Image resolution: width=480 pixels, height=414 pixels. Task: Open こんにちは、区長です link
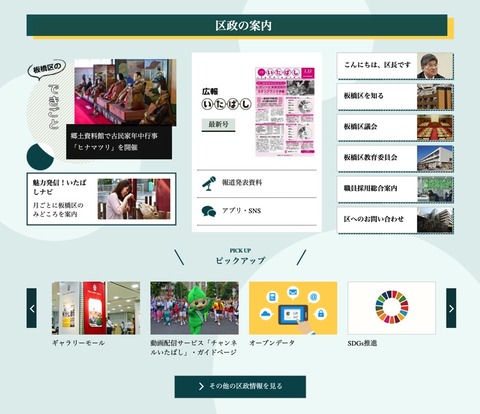click(395, 65)
